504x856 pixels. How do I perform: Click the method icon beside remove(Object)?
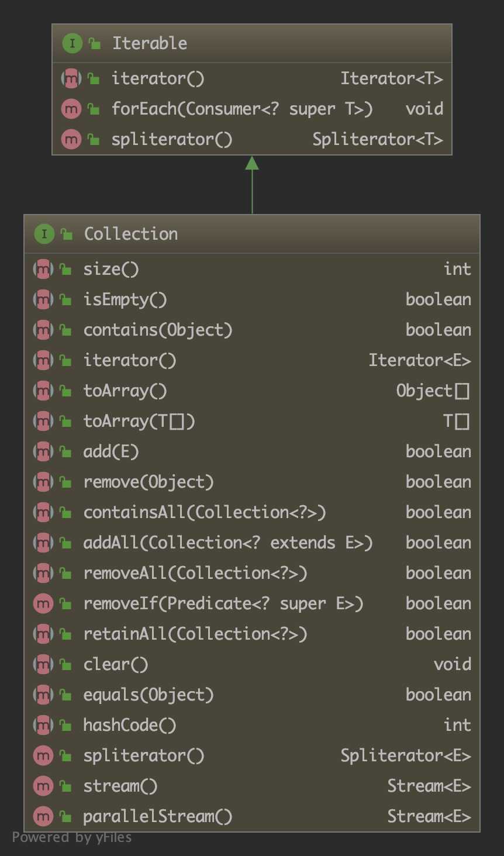coord(43,482)
